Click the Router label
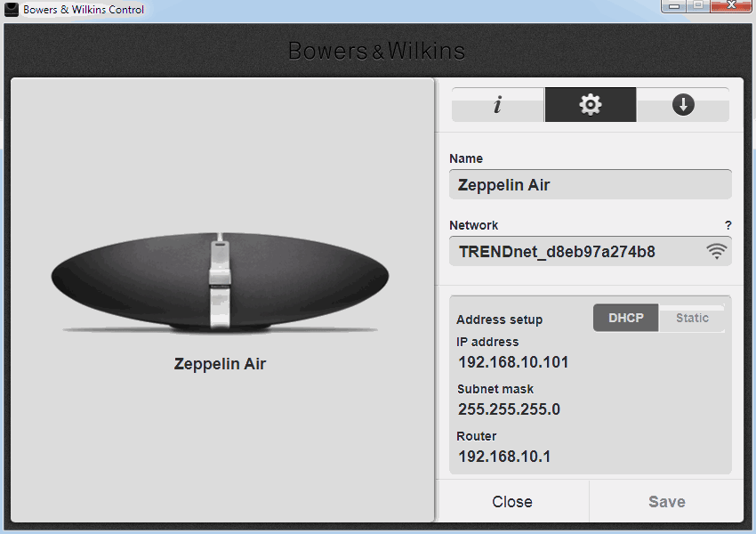Screen dimensions: 756x534 (x=477, y=436)
